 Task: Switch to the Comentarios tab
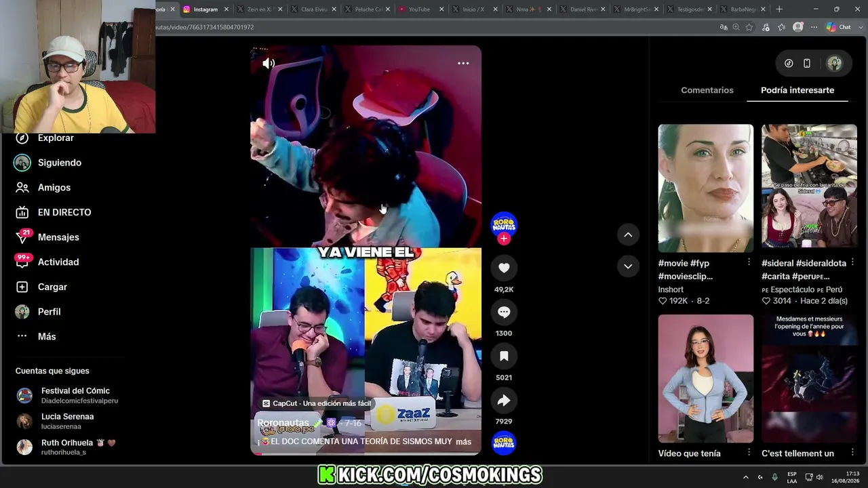tap(707, 90)
